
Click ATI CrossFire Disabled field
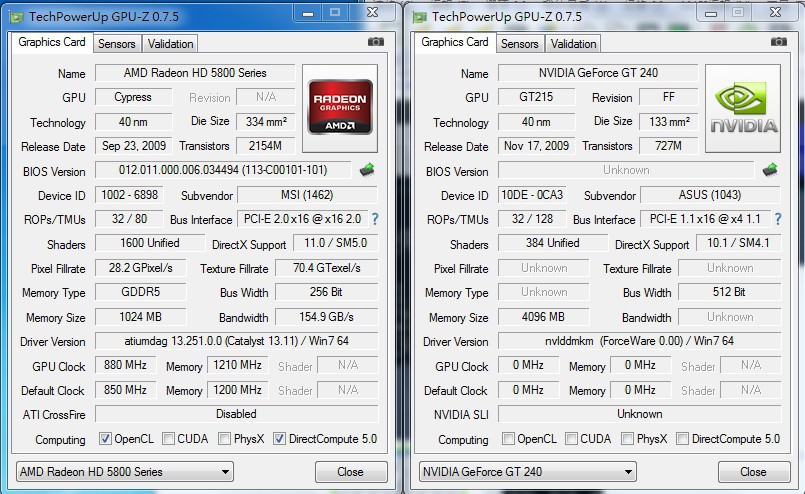pos(237,414)
